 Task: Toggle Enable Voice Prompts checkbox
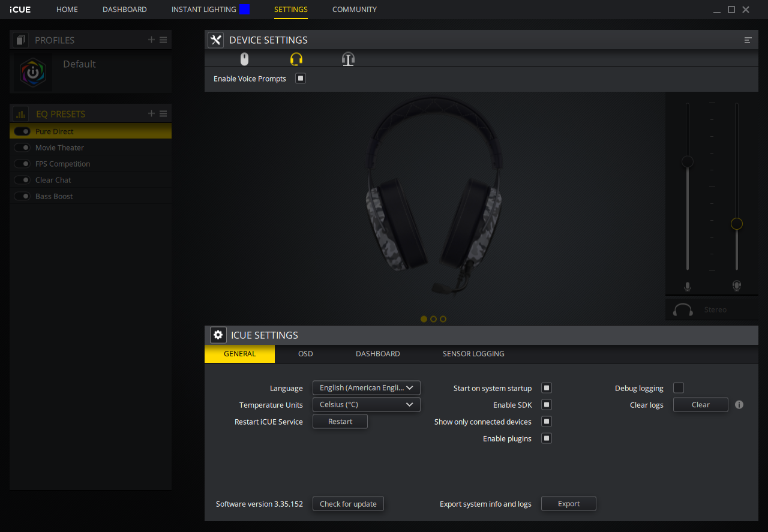pyautogui.click(x=301, y=78)
